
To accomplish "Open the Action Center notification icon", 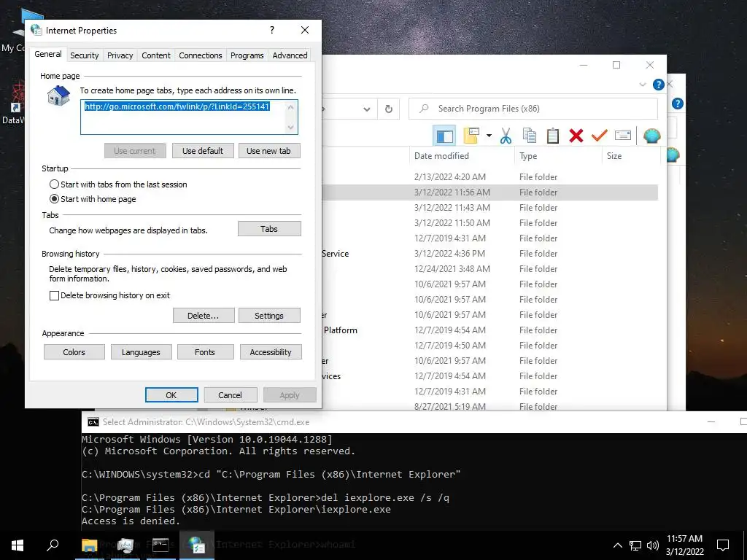I will (x=723, y=545).
